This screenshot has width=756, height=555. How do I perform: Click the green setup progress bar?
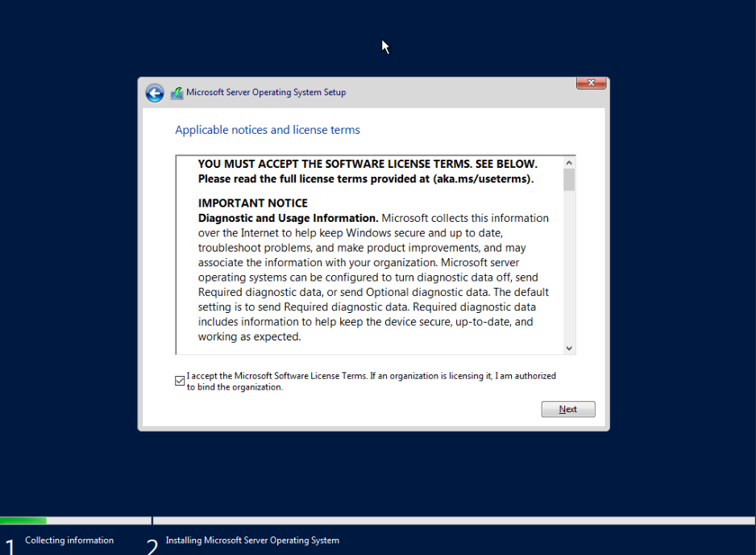(x=23, y=521)
